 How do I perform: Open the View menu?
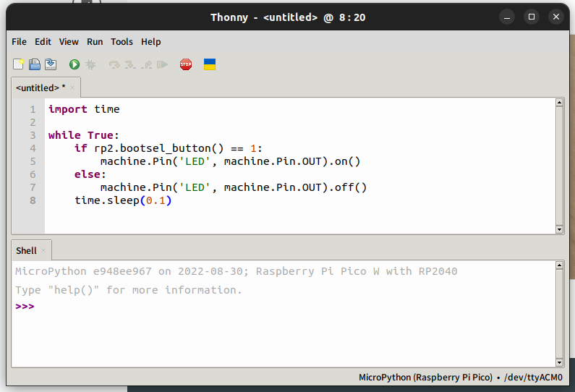pos(69,42)
